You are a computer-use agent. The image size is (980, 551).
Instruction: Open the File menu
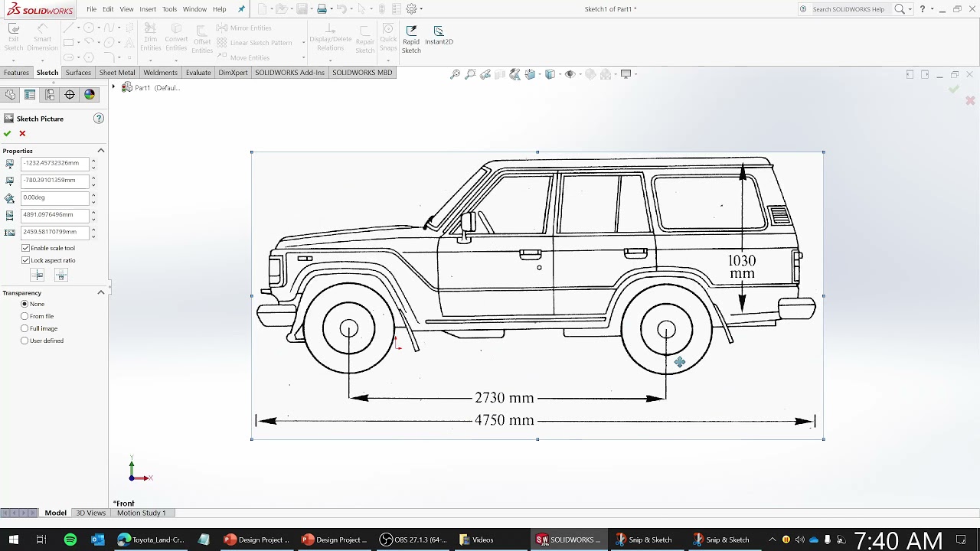click(x=91, y=9)
